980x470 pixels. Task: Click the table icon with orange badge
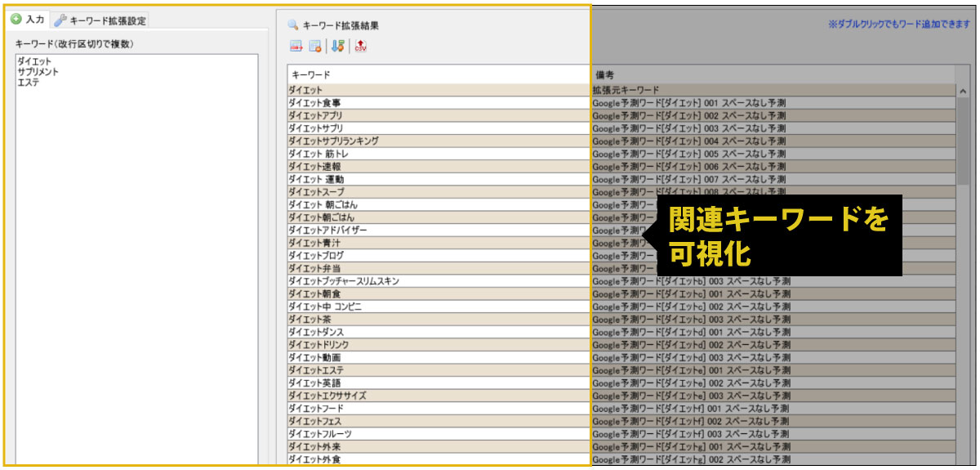tap(315, 47)
